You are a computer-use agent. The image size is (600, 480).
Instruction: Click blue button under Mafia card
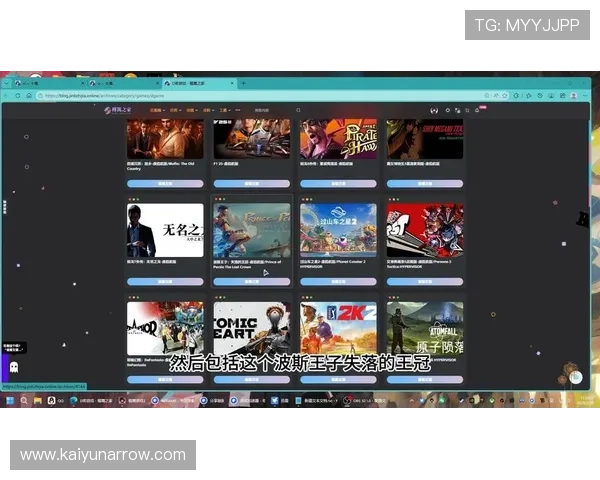165,184
